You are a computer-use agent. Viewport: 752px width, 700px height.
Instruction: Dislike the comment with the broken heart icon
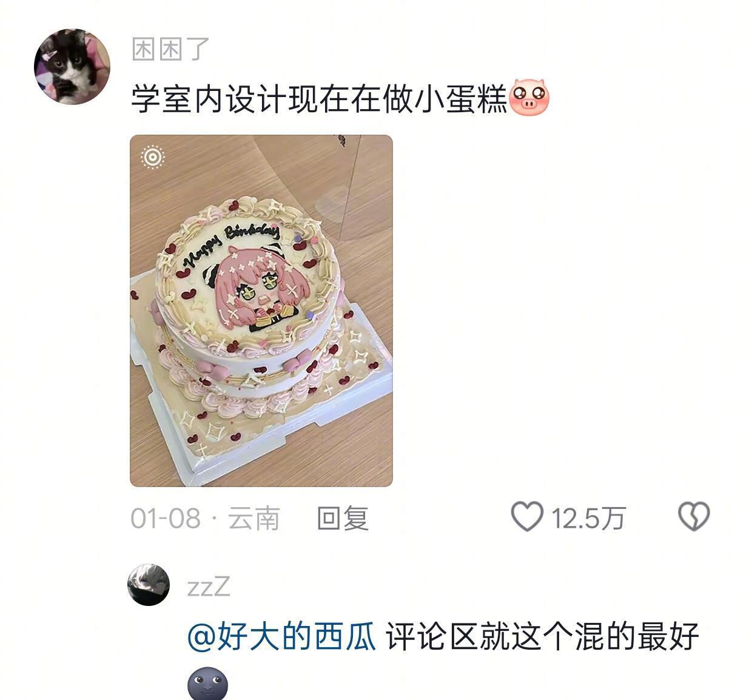pos(694,517)
